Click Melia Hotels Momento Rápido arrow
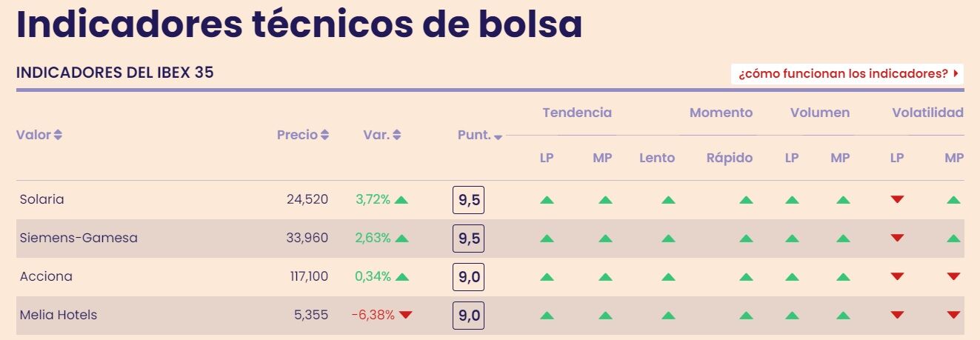This screenshot has width=980, height=340. tap(746, 316)
